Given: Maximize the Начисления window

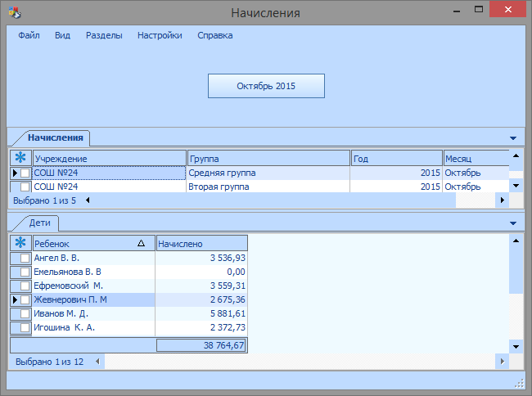Looking at the screenshot, I should [479, 10].
